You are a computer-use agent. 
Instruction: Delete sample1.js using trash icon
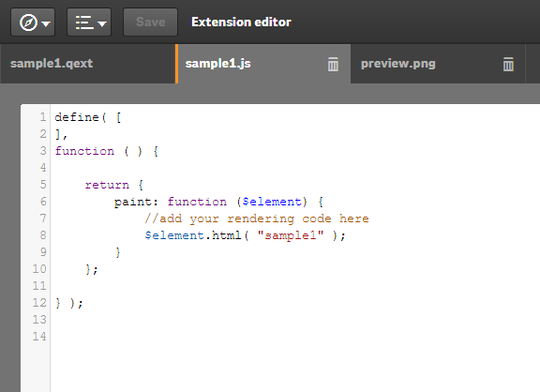pyautogui.click(x=333, y=65)
